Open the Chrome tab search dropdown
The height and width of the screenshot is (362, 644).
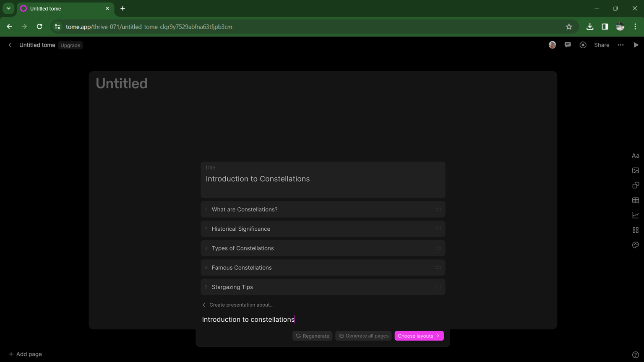8,8
